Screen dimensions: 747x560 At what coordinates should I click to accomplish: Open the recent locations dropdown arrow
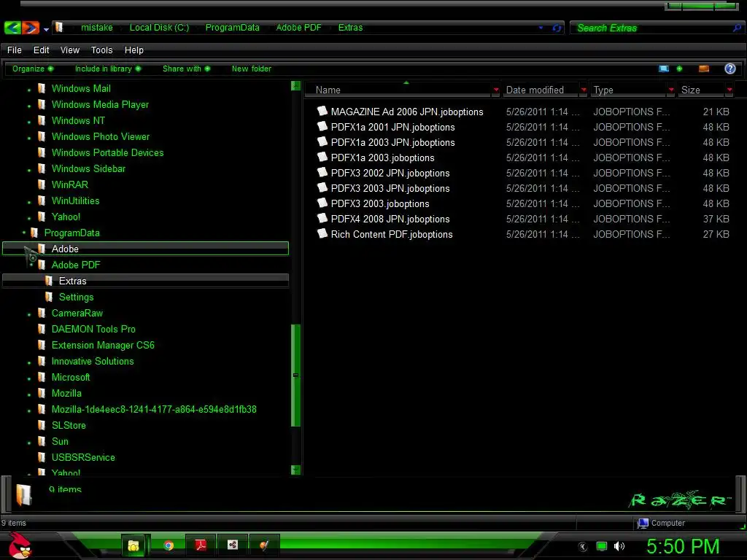(46, 29)
